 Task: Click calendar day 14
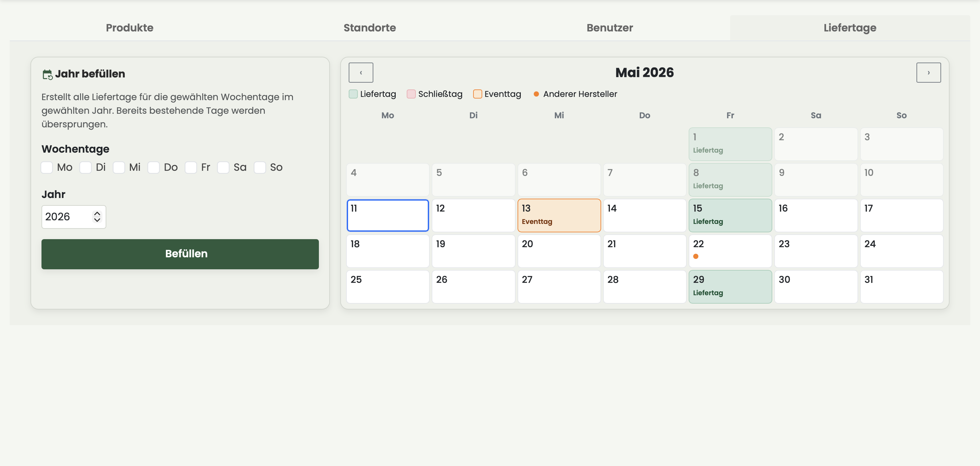[645, 215]
